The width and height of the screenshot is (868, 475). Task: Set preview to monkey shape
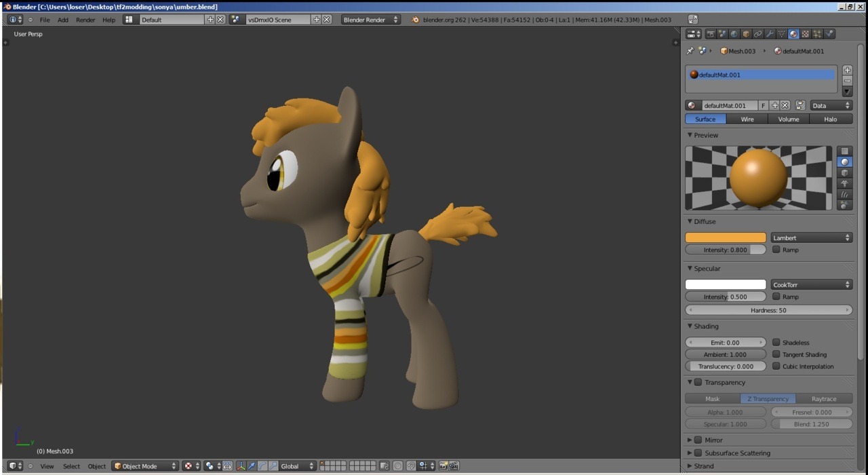[x=844, y=183]
